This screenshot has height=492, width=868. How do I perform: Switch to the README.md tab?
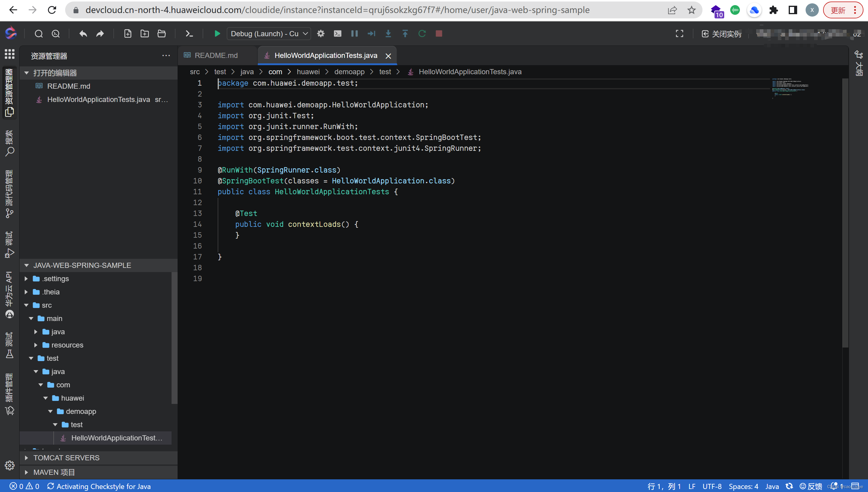click(216, 55)
